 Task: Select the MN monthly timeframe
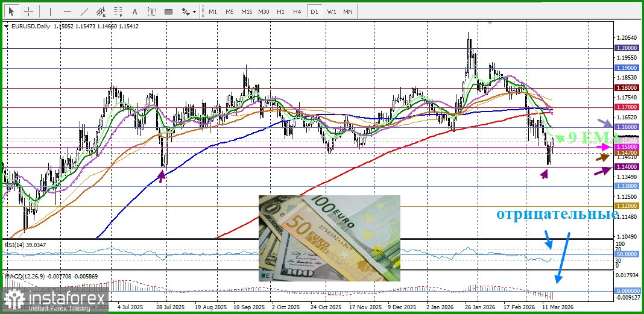348,11
